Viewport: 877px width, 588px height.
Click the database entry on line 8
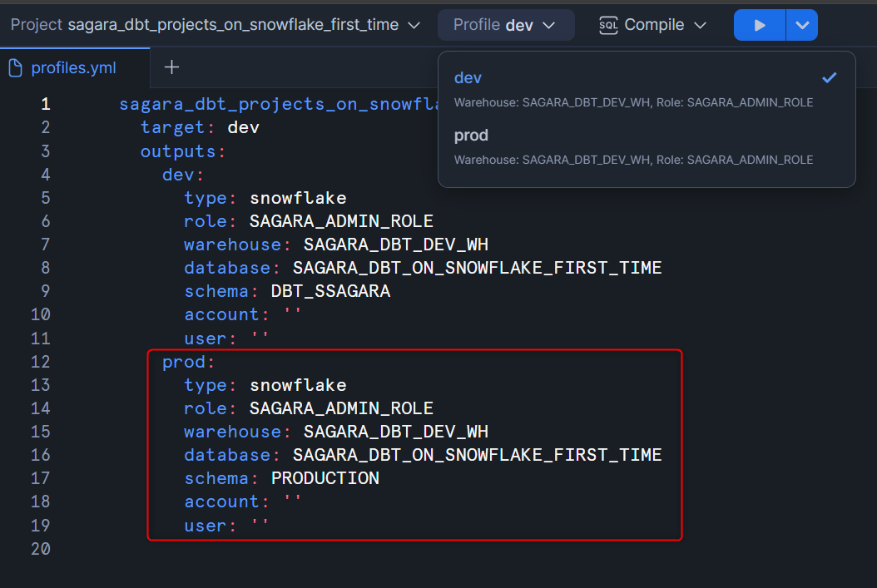(423, 269)
